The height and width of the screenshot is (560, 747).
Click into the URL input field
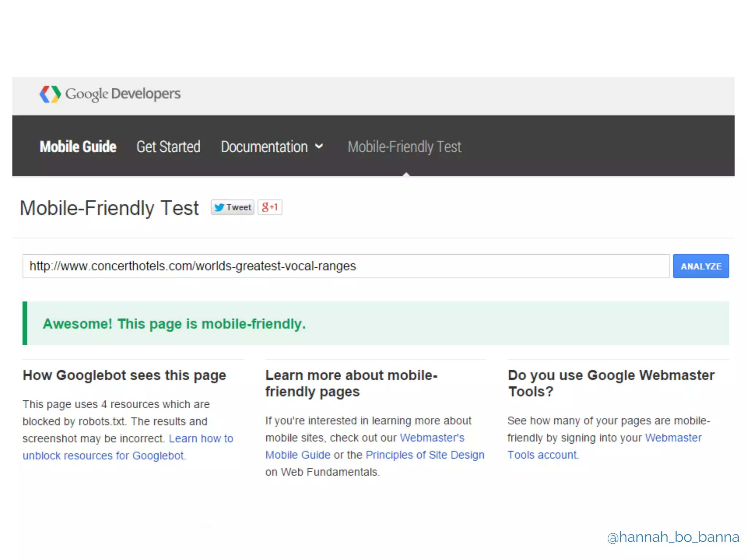[x=345, y=266]
